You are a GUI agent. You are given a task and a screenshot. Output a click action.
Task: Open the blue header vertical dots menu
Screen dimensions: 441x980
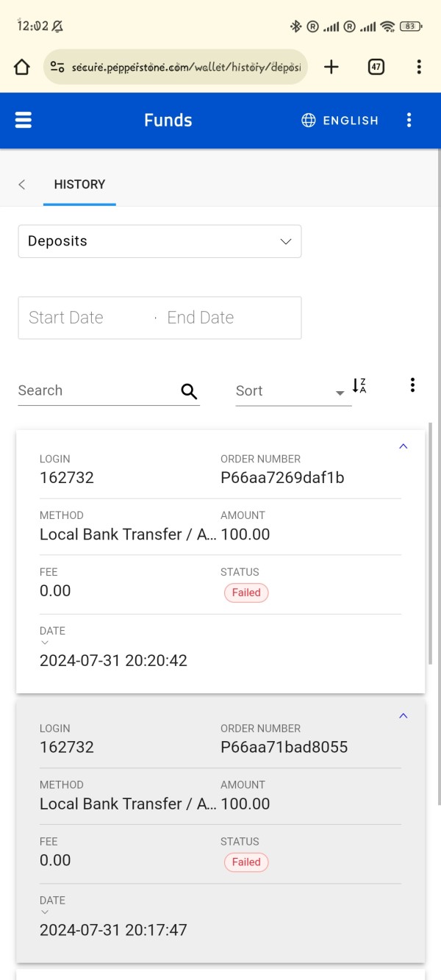(409, 120)
